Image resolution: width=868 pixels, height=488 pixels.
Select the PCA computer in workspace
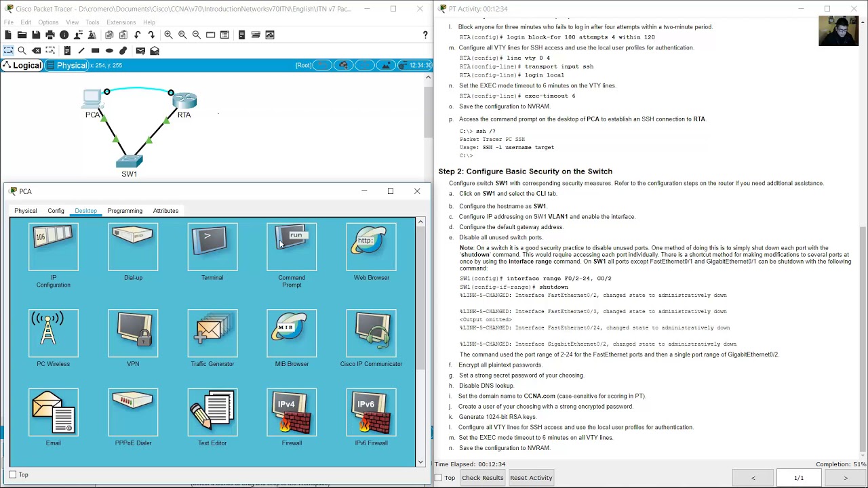click(x=93, y=100)
